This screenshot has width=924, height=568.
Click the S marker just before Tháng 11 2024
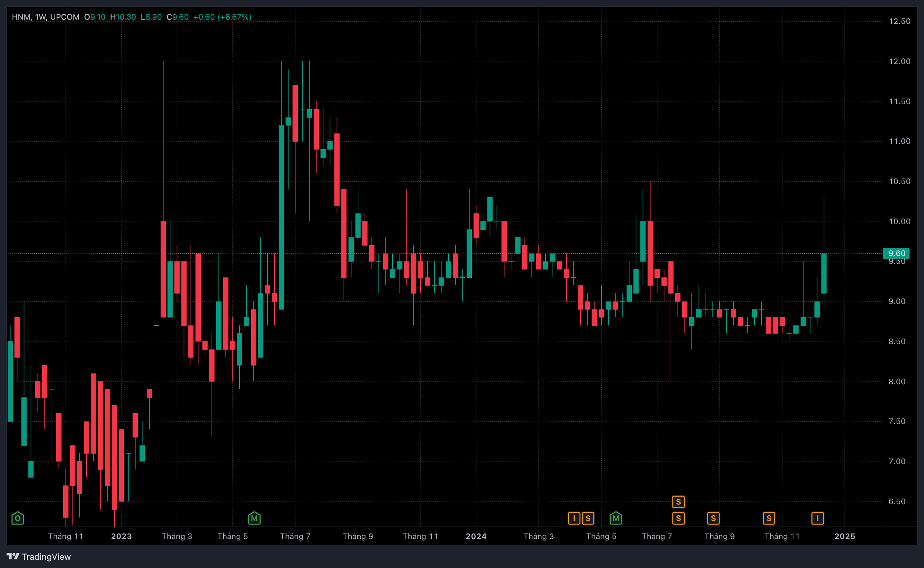[769, 519]
